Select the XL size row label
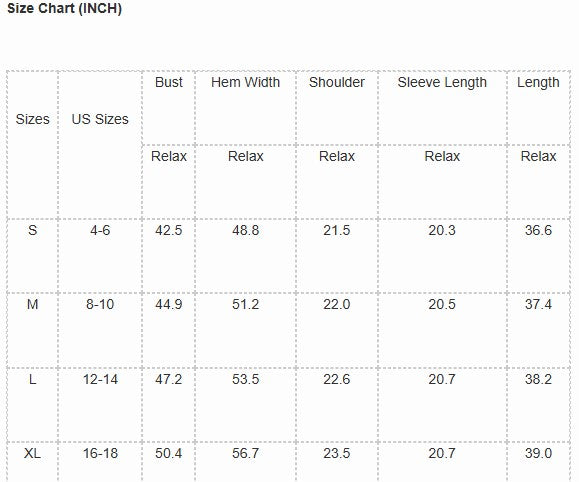The height and width of the screenshot is (482, 579). 32,453
